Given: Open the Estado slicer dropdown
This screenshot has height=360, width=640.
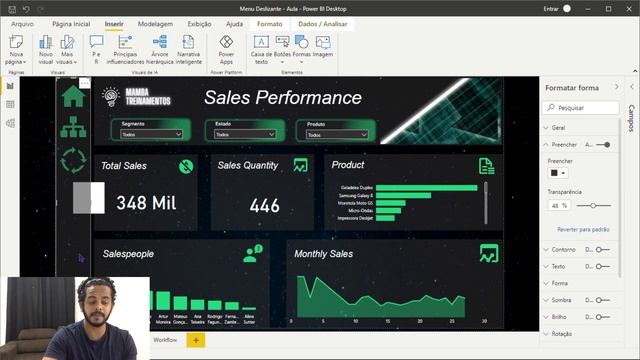Looking at the screenshot, I should 245,134.
